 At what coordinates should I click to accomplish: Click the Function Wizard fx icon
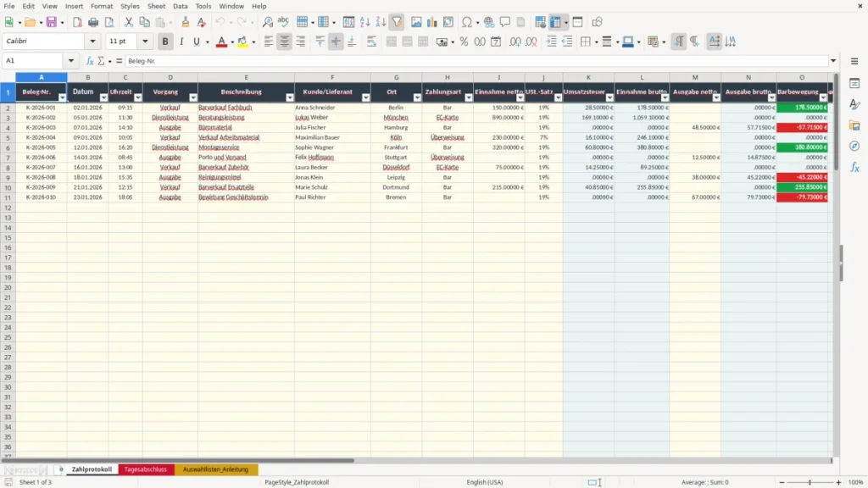(90, 61)
